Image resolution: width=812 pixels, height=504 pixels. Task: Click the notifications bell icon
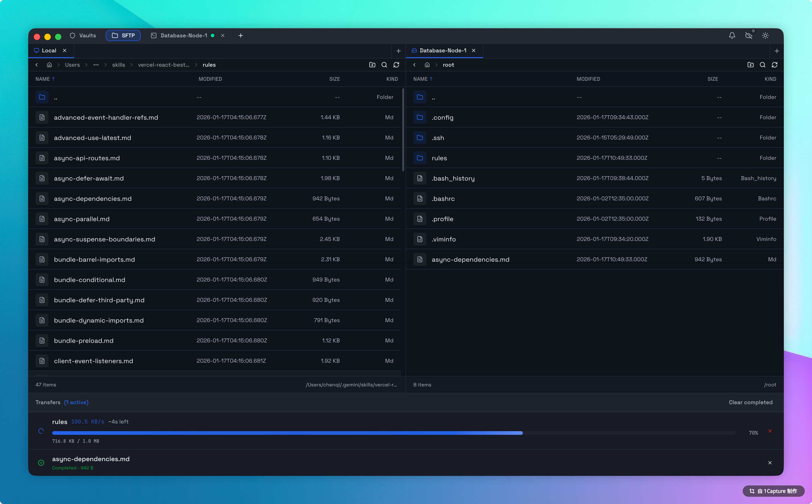click(x=732, y=35)
